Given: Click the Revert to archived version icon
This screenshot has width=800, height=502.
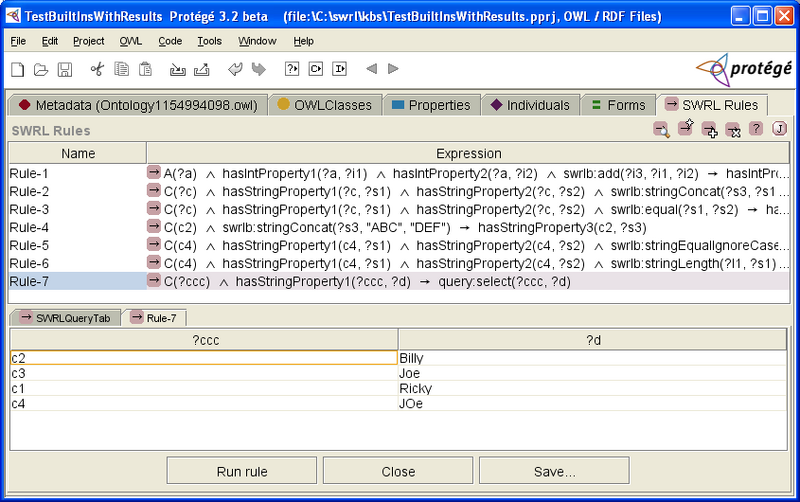Looking at the screenshot, I should 202,69.
